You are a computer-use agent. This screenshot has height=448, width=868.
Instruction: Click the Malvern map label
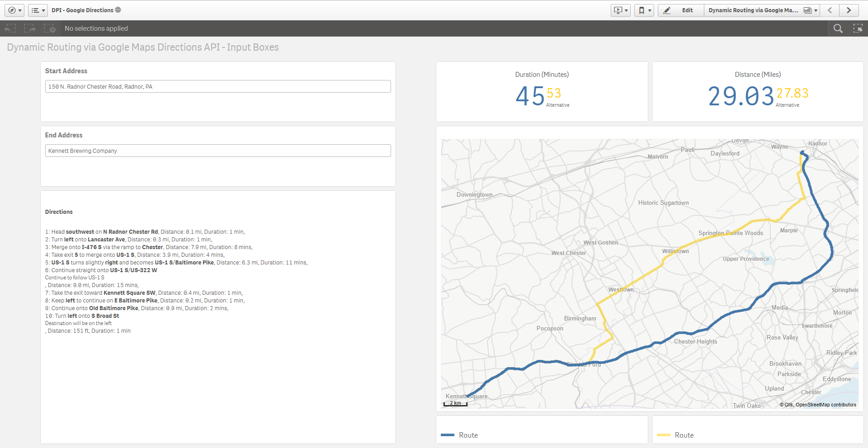click(658, 156)
